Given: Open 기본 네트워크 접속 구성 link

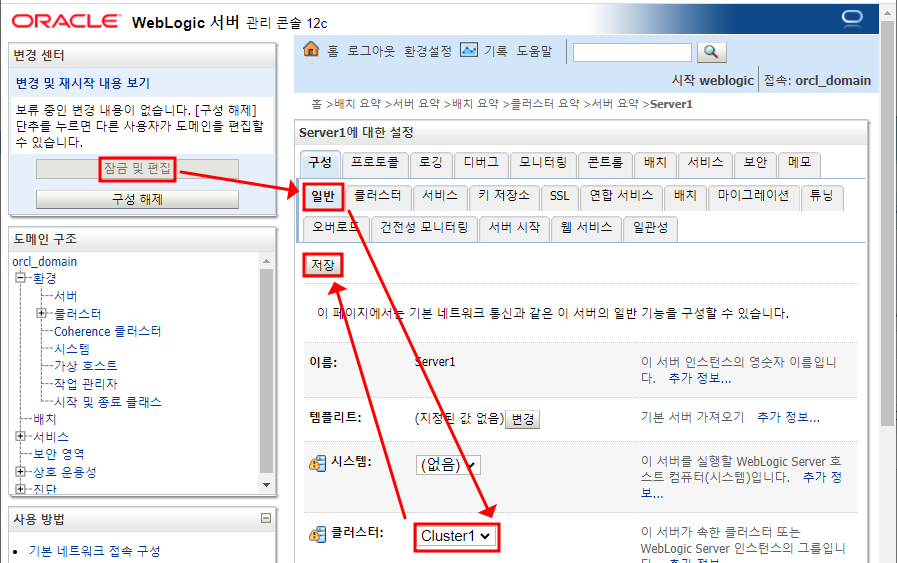Looking at the screenshot, I should tap(94, 551).
